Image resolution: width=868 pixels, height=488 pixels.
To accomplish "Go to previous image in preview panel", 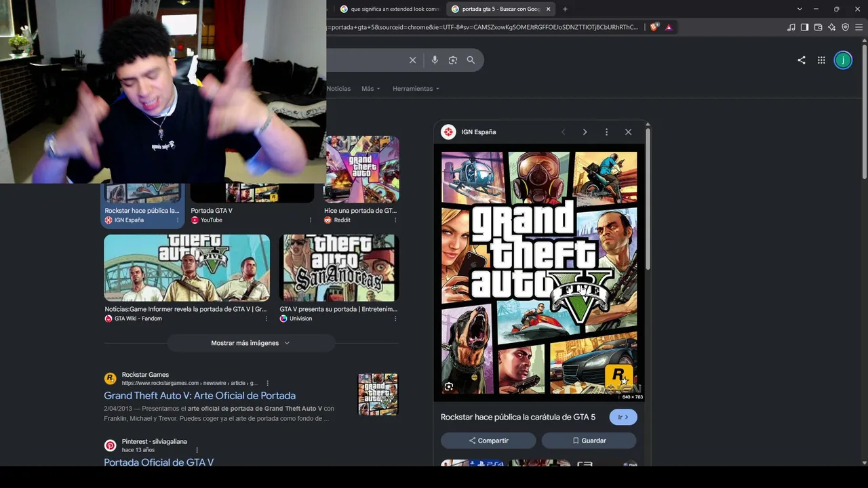I will pyautogui.click(x=563, y=132).
